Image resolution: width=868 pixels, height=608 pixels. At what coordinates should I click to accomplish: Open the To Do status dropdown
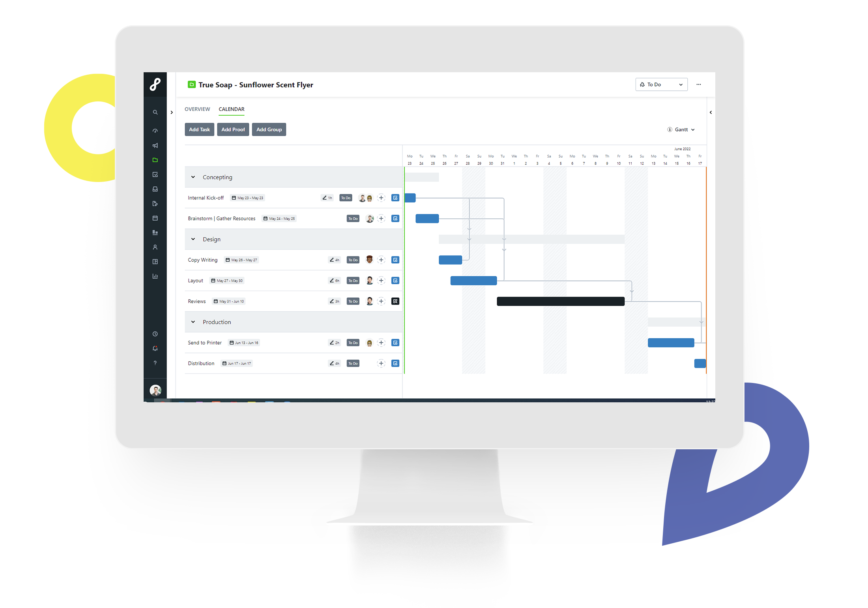[x=682, y=84]
